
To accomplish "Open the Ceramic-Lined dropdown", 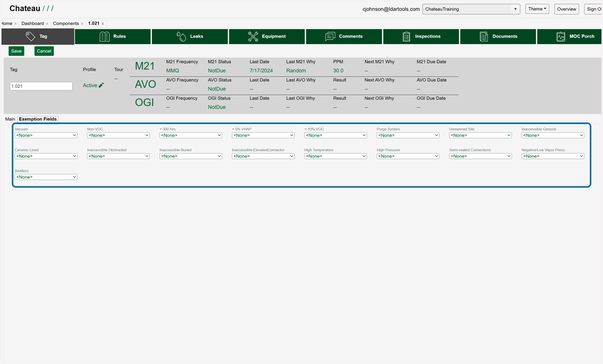I will click(46, 156).
